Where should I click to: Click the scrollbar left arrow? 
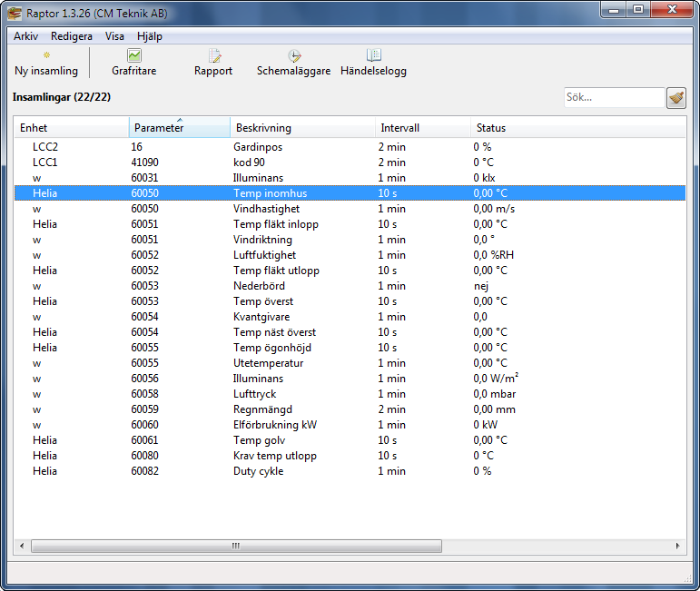coord(22,546)
